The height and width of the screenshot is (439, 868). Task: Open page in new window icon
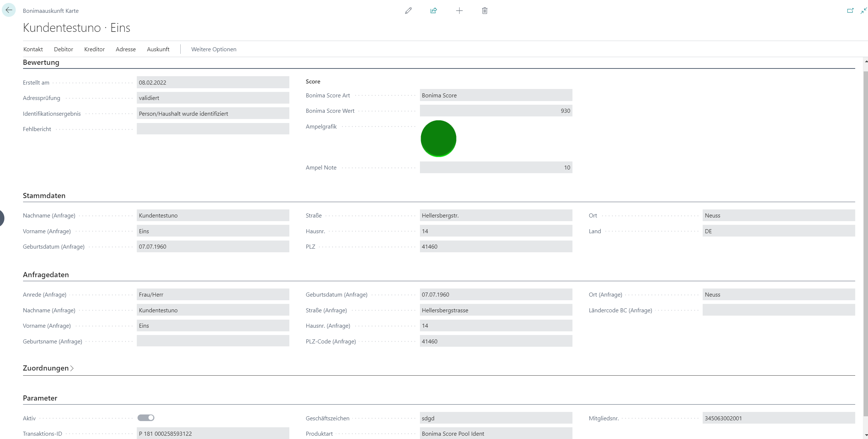850,11
